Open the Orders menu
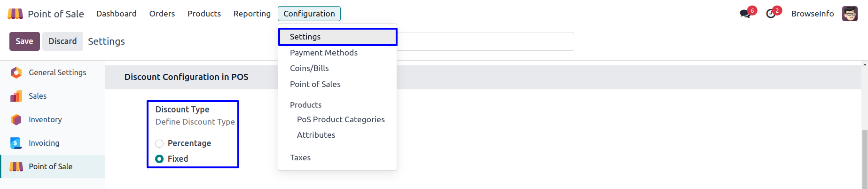Image resolution: width=868 pixels, height=189 pixels. (x=162, y=14)
